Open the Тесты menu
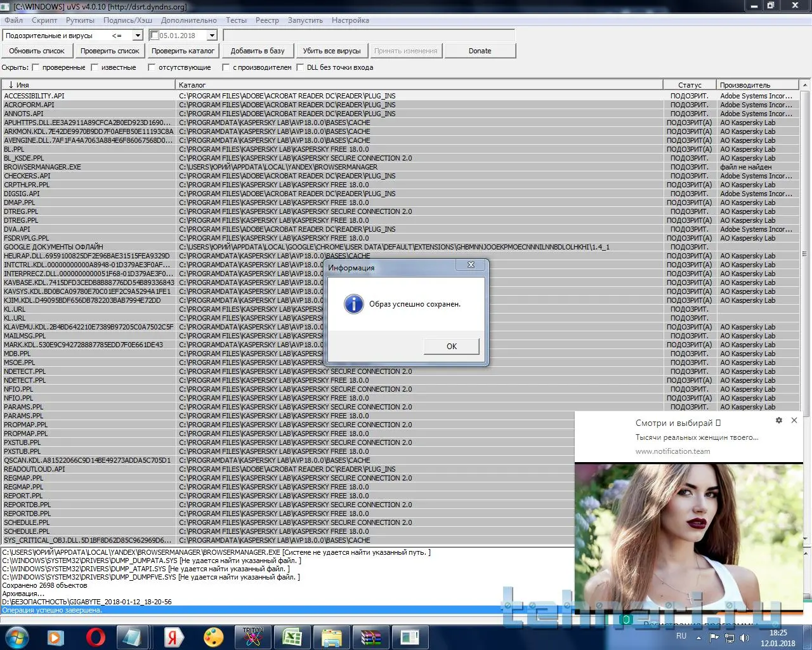The height and width of the screenshot is (650, 812). coord(236,20)
